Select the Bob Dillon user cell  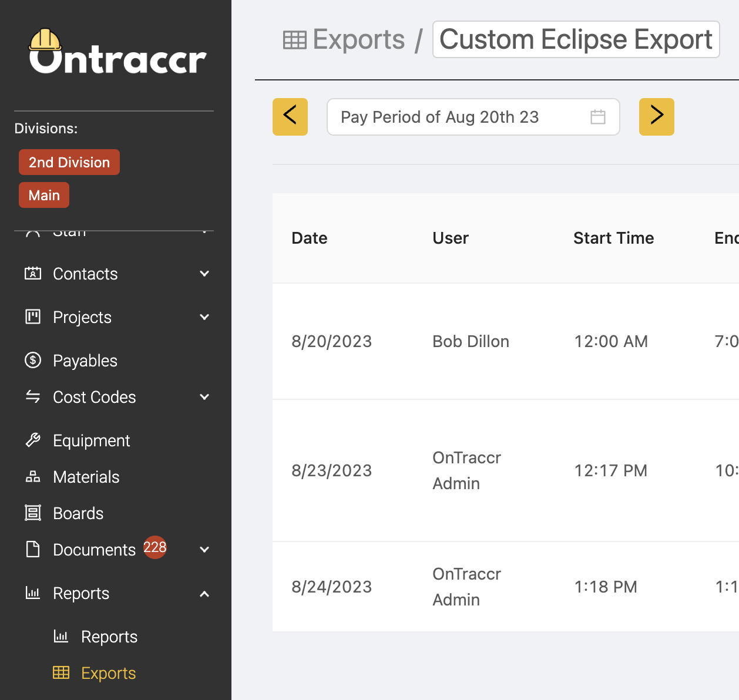(471, 341)
